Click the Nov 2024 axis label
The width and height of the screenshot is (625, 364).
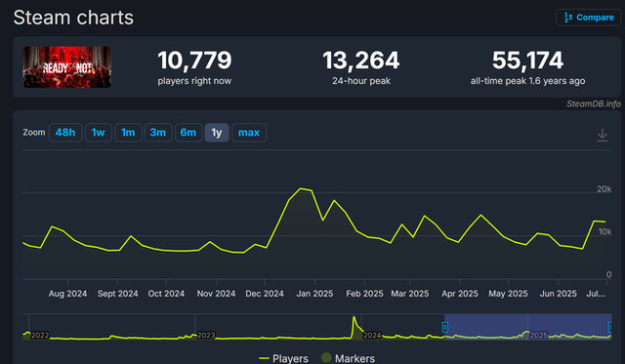click(216, 294)
